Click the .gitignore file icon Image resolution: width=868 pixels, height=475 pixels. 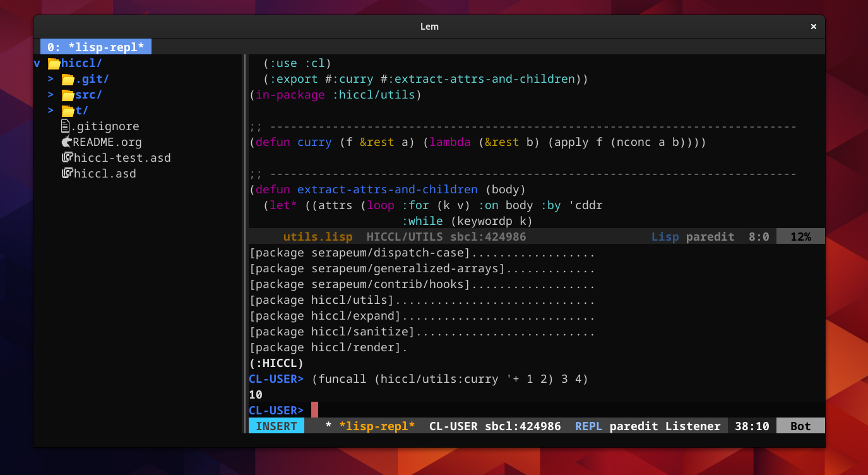(66, 126)
